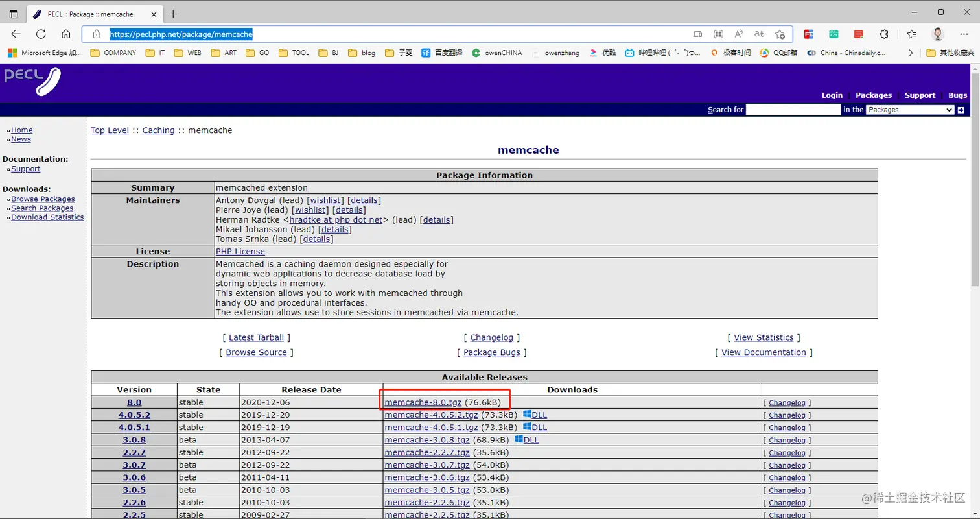Open the Extensions puzzle icon

(x=884, y=34)
